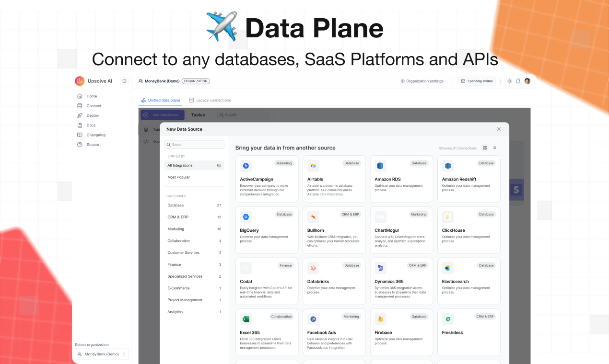609x364 pixels.
Task: Select the All Integrations filter
Action: (194, 165)
